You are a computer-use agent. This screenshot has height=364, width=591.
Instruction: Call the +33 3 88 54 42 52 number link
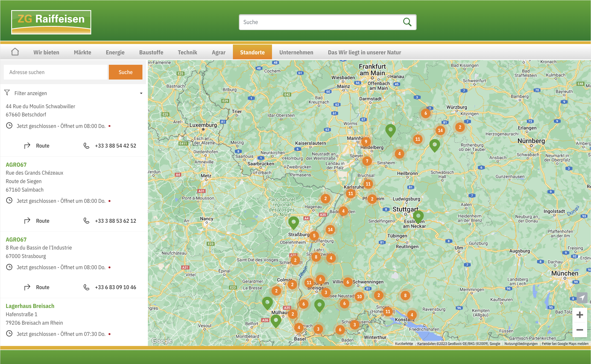pyautogui.click(x=115, y=145)
